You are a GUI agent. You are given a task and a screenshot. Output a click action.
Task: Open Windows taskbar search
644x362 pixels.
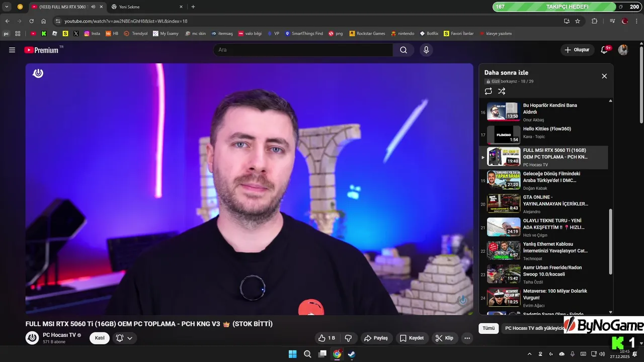pos(307,354)
